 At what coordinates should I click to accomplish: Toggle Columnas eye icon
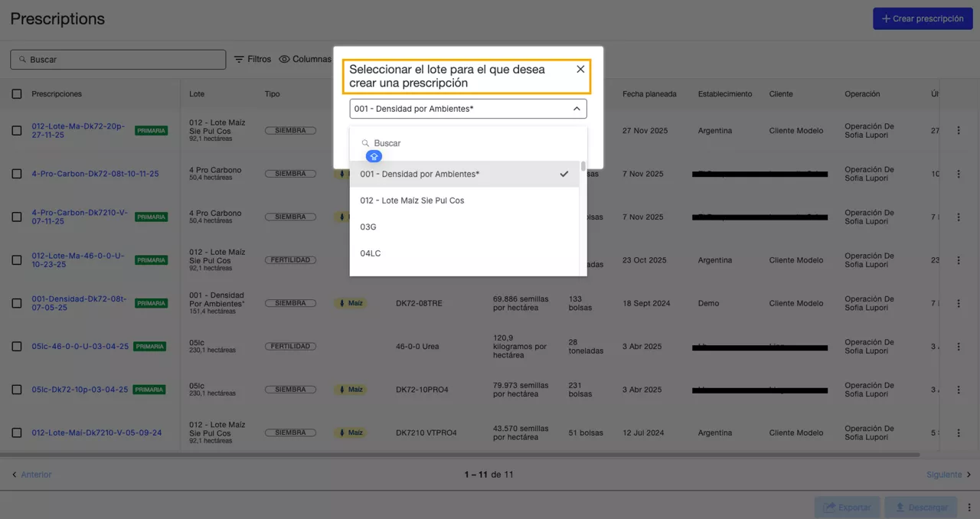[284, 59]
